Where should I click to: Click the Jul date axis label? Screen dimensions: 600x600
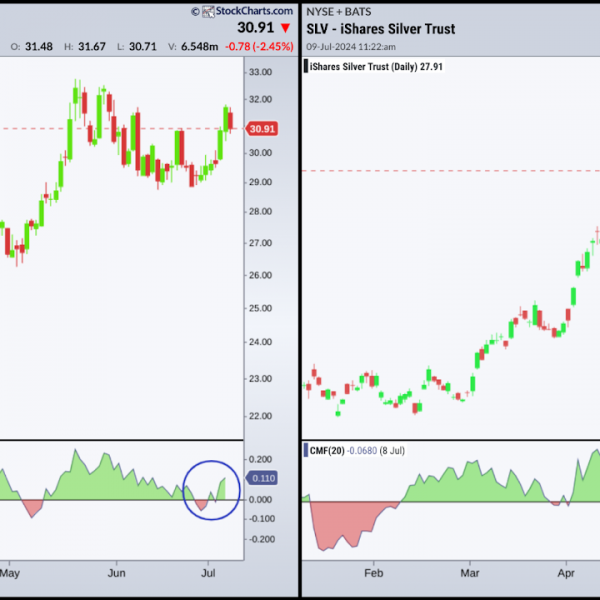pos(208,573)
